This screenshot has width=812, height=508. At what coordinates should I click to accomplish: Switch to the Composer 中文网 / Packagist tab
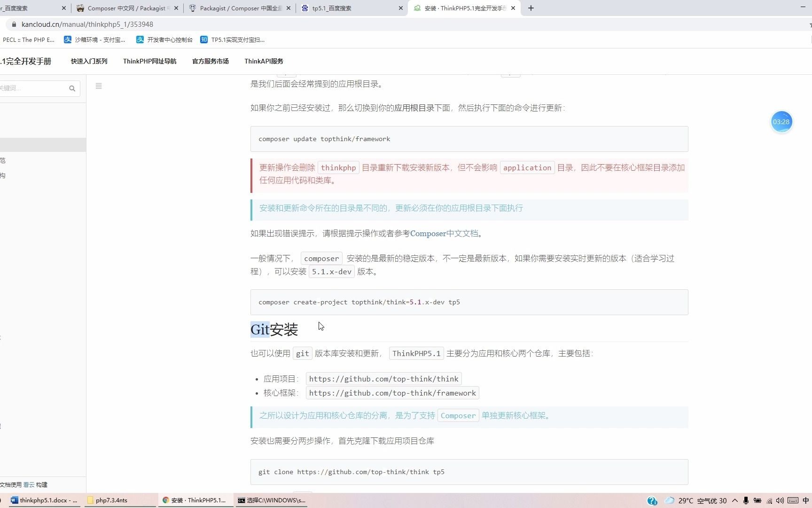(x=126, y=8)
